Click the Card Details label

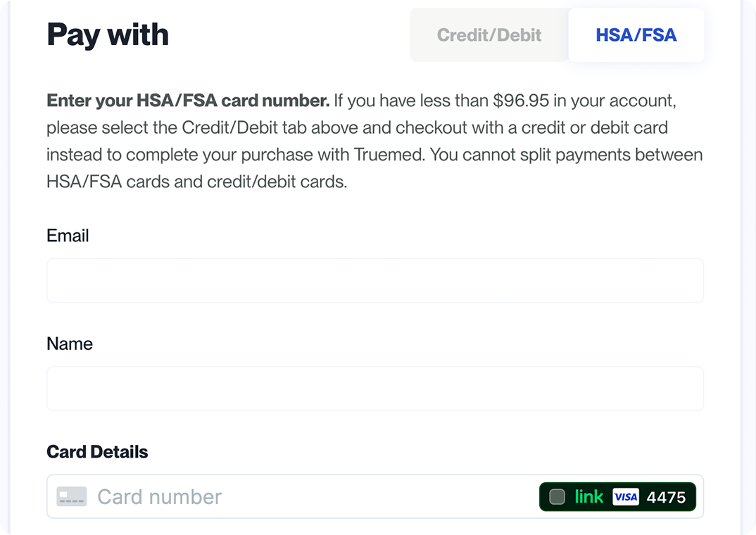tap(97, 452)
